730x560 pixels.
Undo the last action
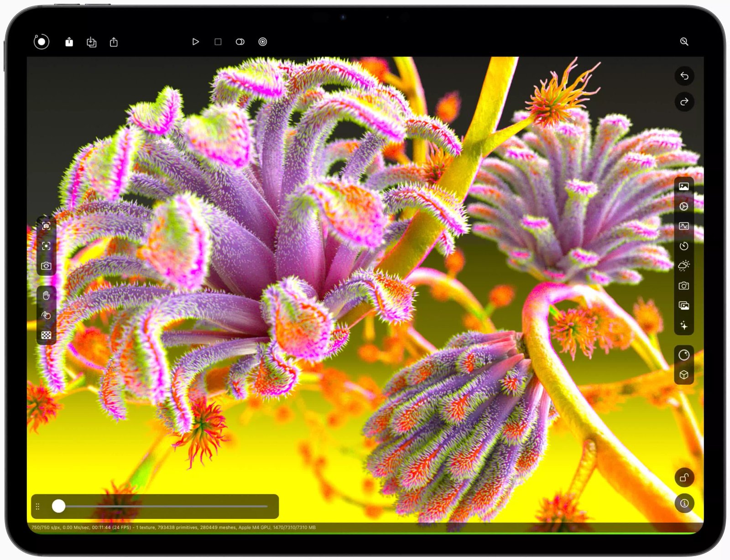click(x=684, y=77)
